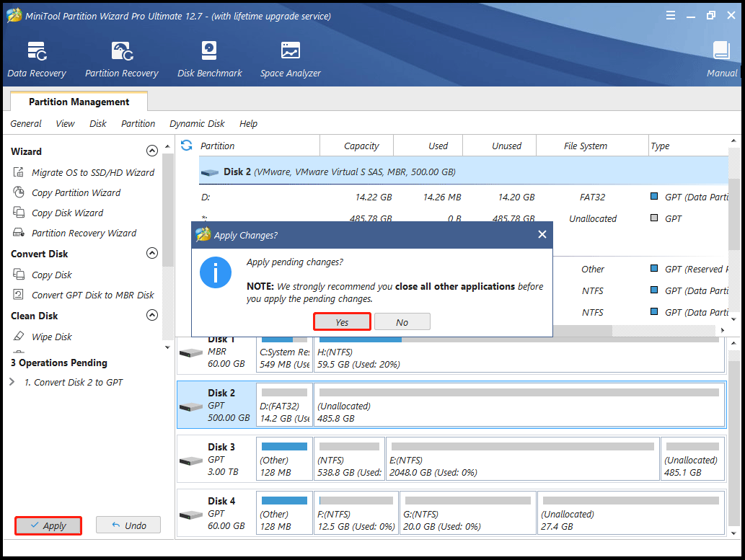
Task: Click the Copy Disk icon under Convert Disk
Action: (x=19, y=275)
